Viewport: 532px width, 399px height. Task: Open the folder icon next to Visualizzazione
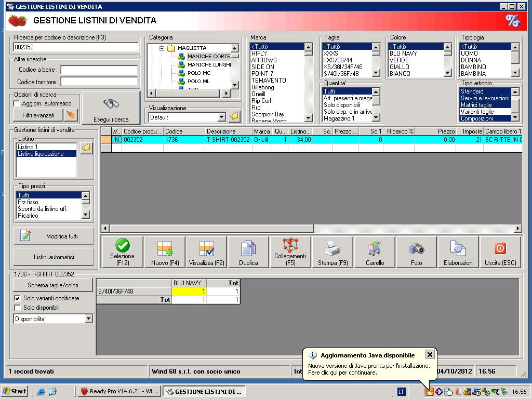pyautogui.click(x=234, y=117)
